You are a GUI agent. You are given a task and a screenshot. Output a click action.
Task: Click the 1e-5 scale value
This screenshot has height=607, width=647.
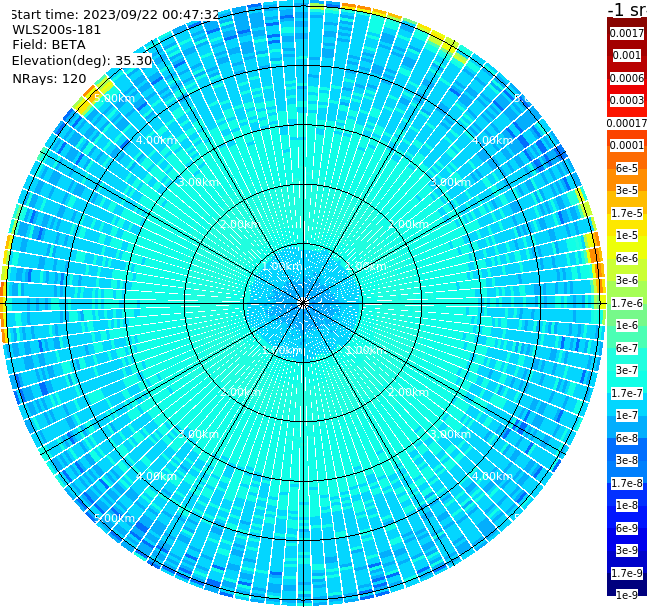pyautogui.click(x=627, y=235)
